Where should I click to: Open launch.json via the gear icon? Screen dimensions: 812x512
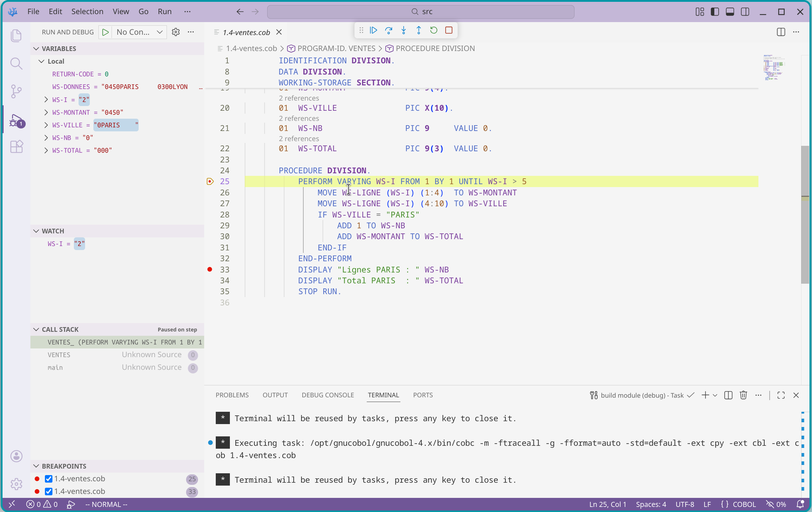click(176, 32)
